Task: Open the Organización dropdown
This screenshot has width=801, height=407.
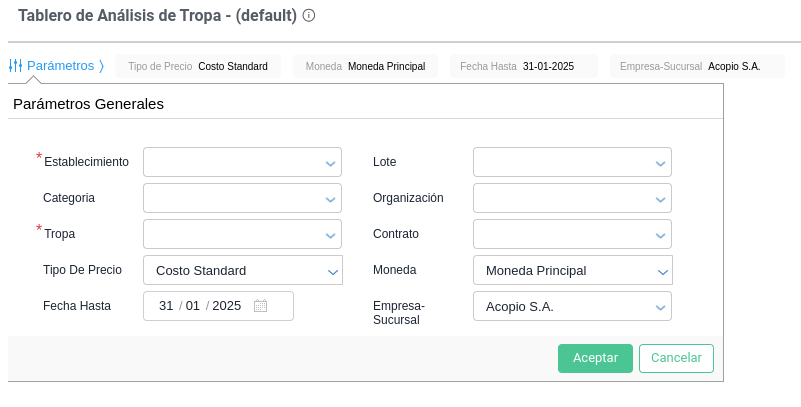Action: coord(571,198)
